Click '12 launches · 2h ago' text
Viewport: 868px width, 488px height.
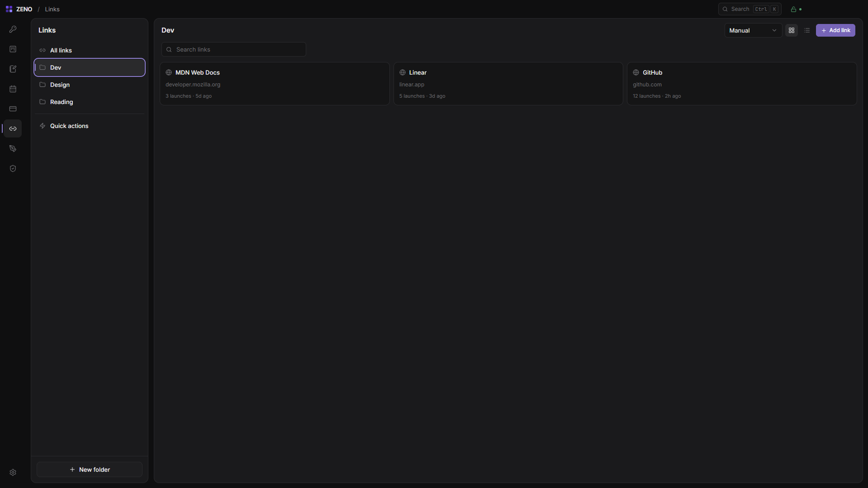[657, 96]
